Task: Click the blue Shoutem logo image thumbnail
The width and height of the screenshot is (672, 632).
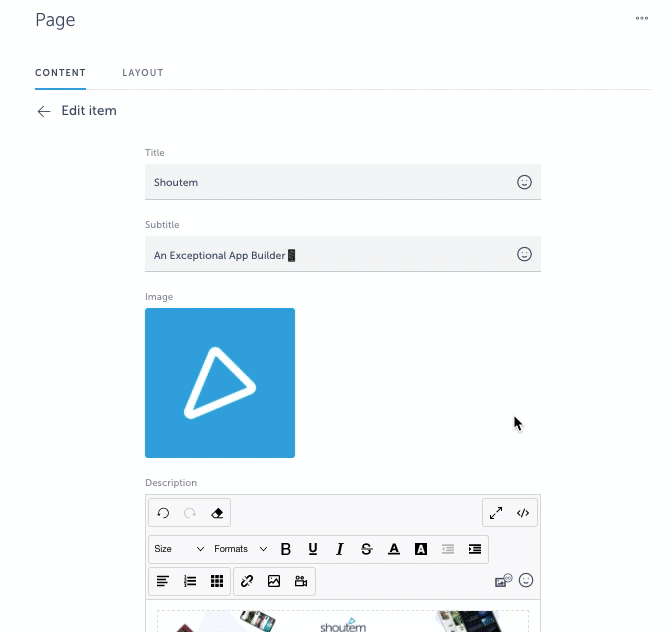Action: point(220,383)
